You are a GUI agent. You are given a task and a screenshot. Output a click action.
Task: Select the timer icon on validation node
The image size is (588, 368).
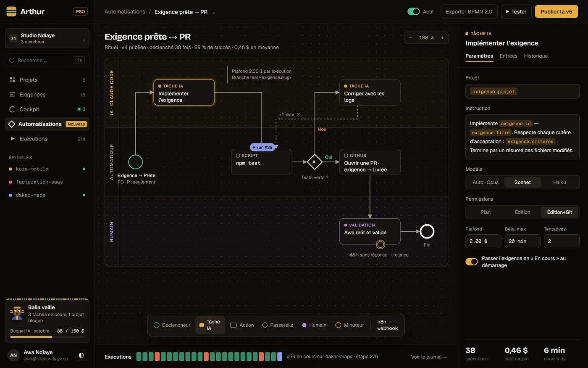[381, 244]
